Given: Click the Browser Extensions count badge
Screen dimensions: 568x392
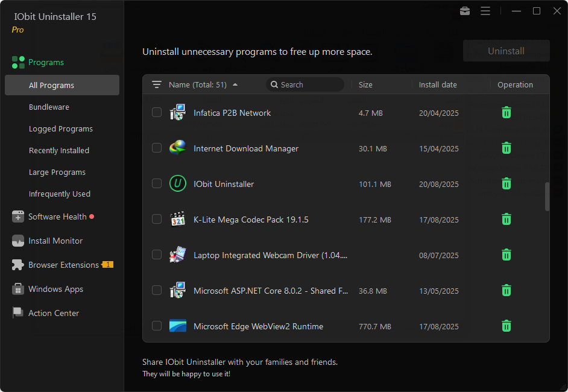Looking at the screenshot, I should pyautogui.click(x=107, y=265).
